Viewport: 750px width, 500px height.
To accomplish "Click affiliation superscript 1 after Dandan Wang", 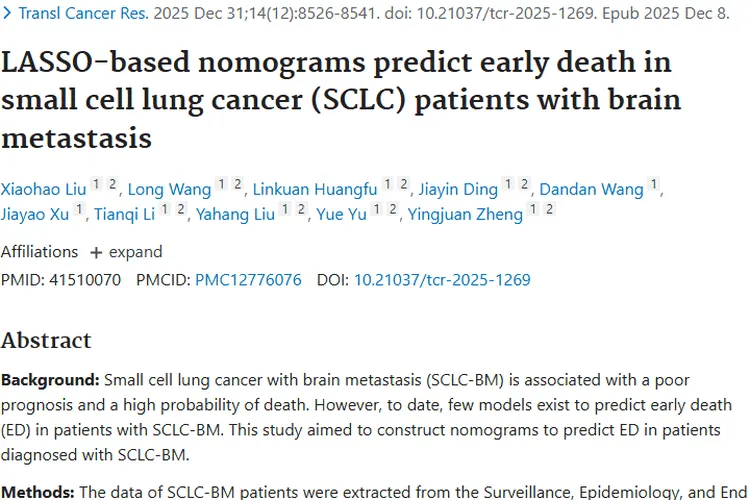I will coord(654,184).
